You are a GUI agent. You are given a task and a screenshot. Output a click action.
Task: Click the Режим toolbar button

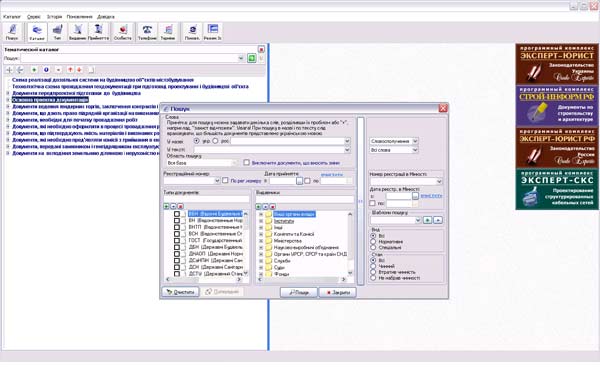point(212,32)
